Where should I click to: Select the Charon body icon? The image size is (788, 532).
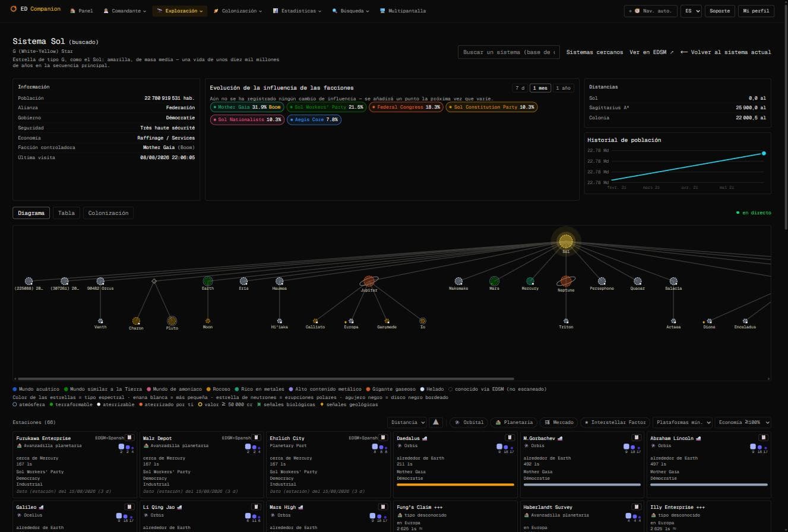(136, 321)
